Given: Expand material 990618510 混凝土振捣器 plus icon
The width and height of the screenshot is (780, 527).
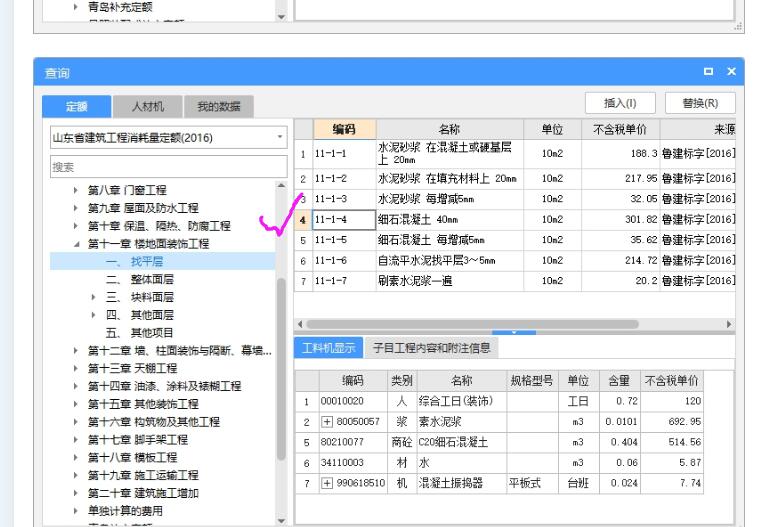Looking at the screenshot, I should pyautogui.click(x=326, y=483).
